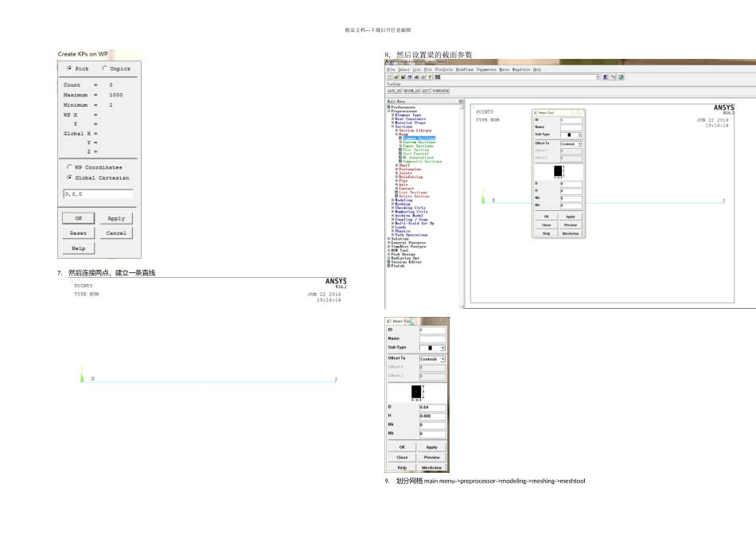Click the rightmost Contact Manager toolbar icon
Image resolution: width=756 pixels, height=535 pixels.
[x=621, y=77]
